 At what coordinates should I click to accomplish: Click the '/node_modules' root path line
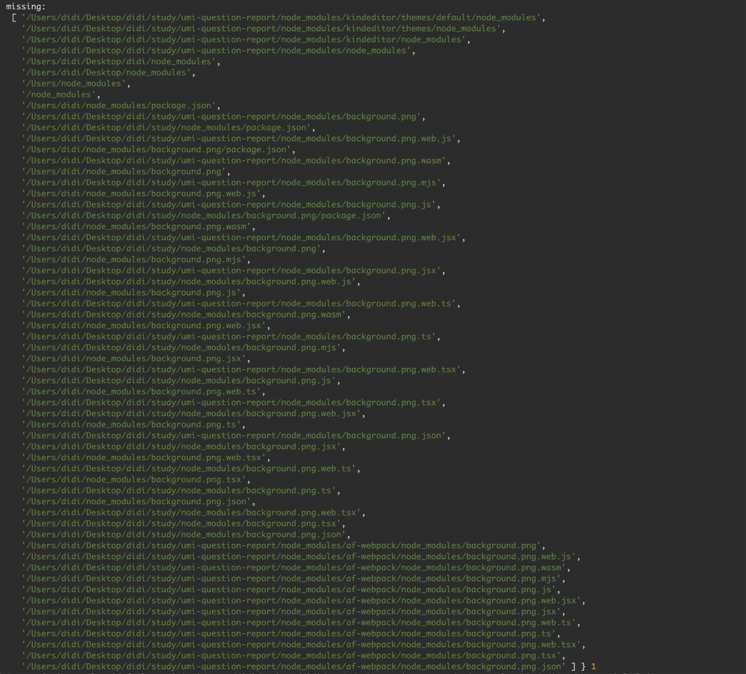[61, 95]
